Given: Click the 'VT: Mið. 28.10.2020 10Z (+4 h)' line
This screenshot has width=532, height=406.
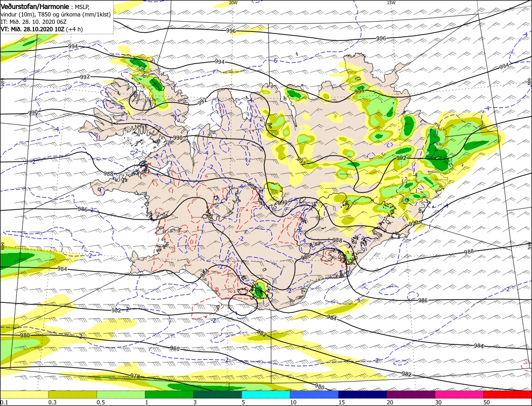Looking at the screenshot, I should [x=41, y=29].
